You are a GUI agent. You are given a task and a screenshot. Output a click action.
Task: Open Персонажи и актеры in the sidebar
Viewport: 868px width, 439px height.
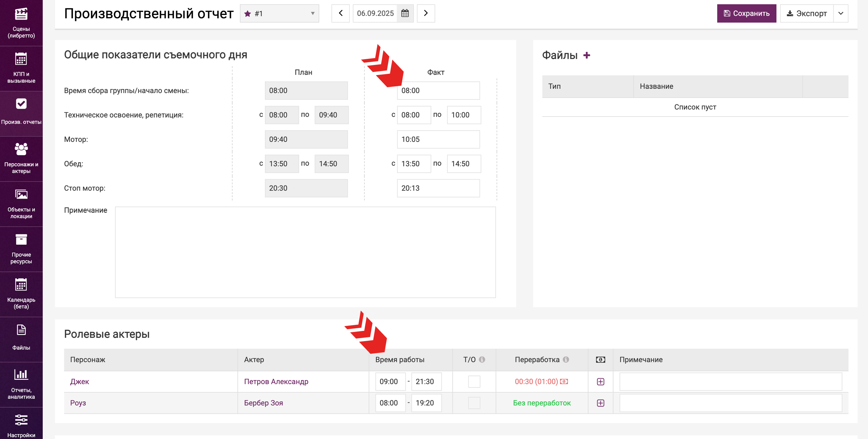pyautogui.click(x=21, y=159)
